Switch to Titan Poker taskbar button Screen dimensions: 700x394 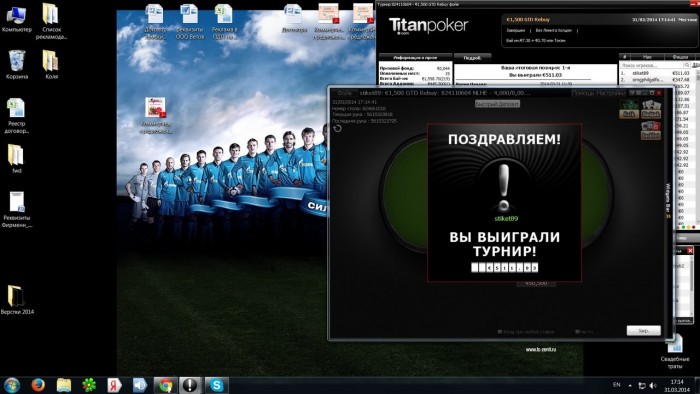coord(191,385)
